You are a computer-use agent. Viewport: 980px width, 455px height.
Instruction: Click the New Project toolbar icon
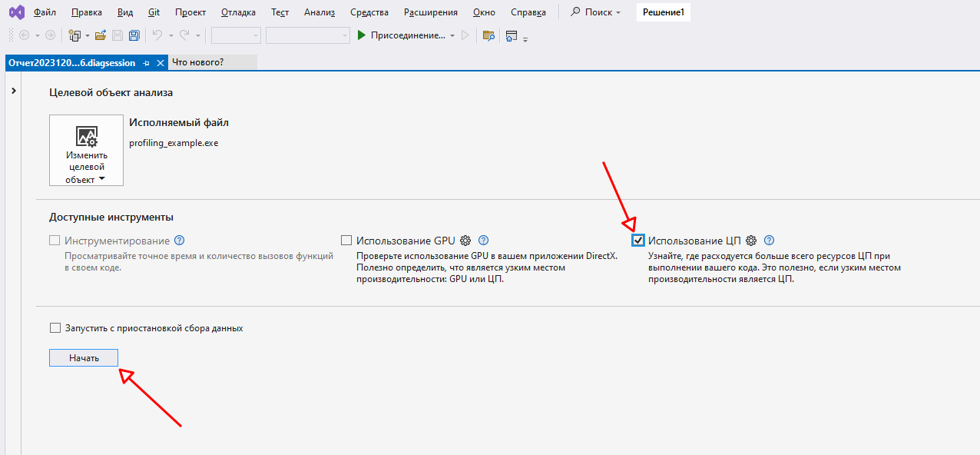pyautogui.click(x=74, y=35)
